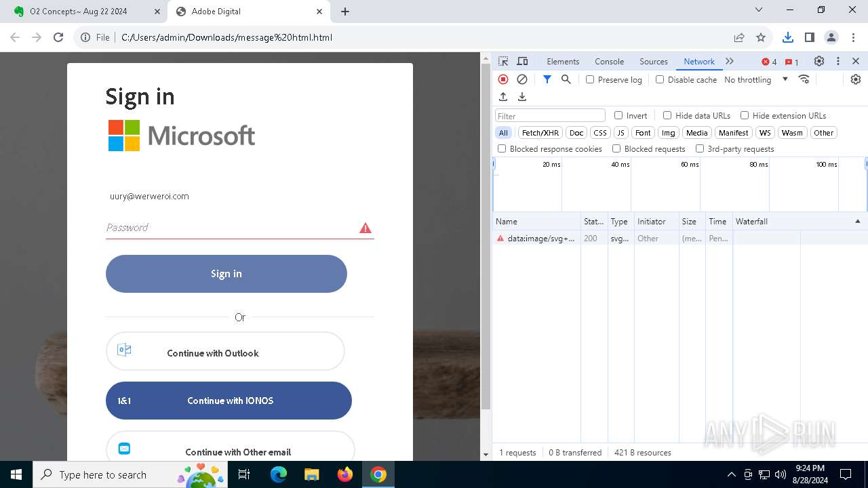Show the 1 issue indicator
Viewport: 868px width, 488px height.
[x=792, y=62]
